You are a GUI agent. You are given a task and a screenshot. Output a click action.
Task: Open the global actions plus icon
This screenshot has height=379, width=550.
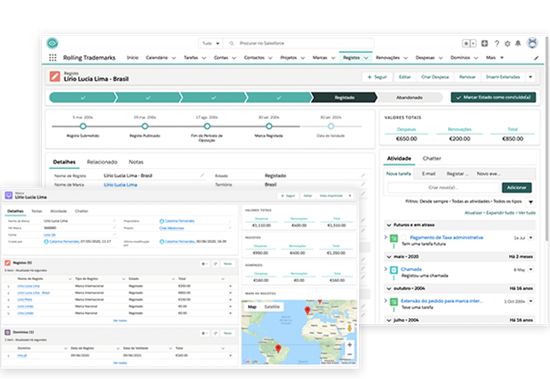(484, 44)
